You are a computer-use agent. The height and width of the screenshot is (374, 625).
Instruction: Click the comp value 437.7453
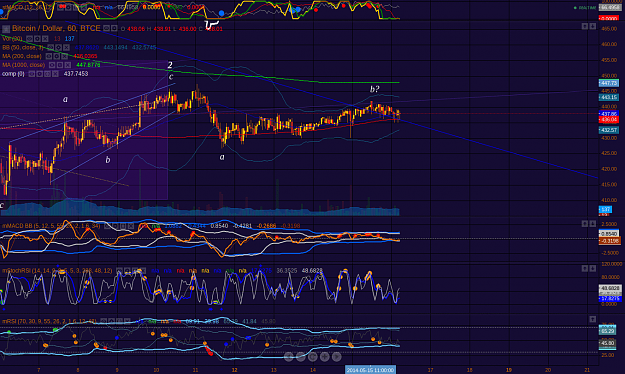coord(76,74)
